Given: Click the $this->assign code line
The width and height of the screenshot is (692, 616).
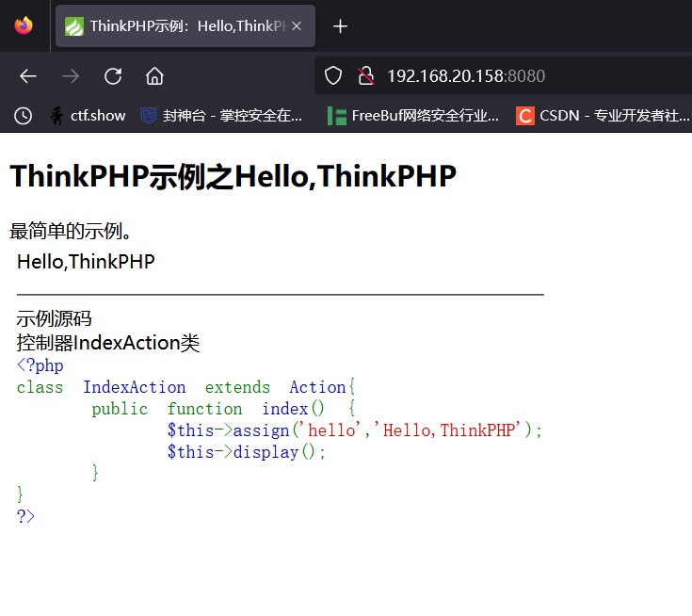Looking at the screenshot, I should [x=354, y=430].
